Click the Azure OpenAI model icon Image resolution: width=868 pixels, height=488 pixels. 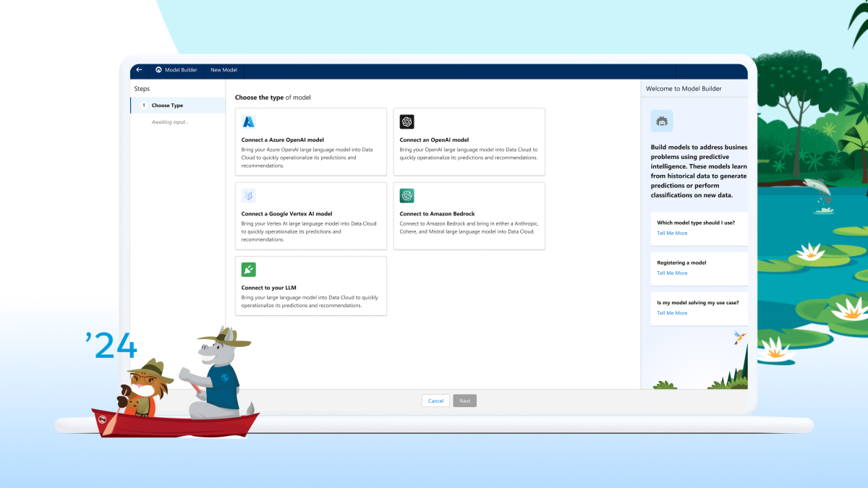tap(248, 121)
